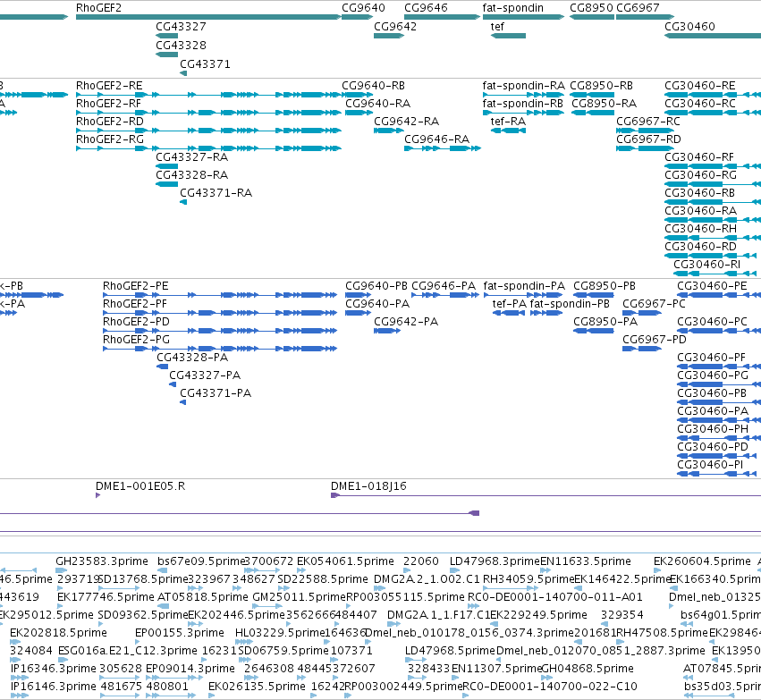Click the fat-spondin gene label
This screenshot has height=700, width=761.
tap(513, 8)
